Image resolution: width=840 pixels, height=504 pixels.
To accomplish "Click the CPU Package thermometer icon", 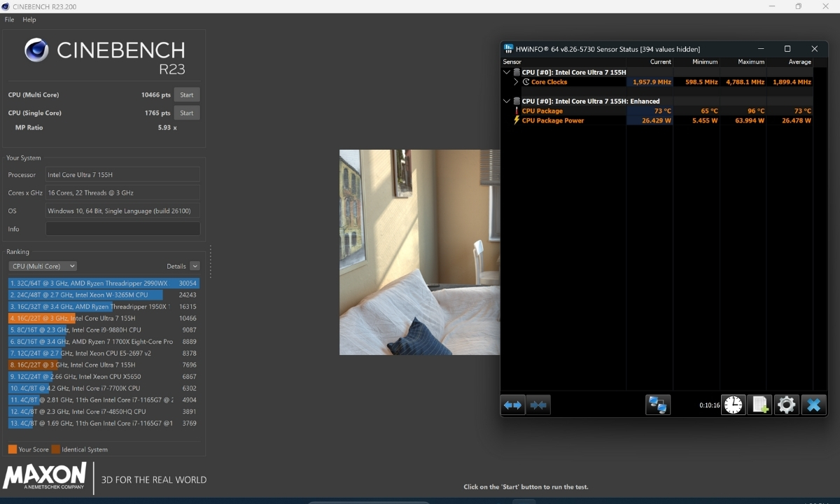I will click(x=517, y=111).
